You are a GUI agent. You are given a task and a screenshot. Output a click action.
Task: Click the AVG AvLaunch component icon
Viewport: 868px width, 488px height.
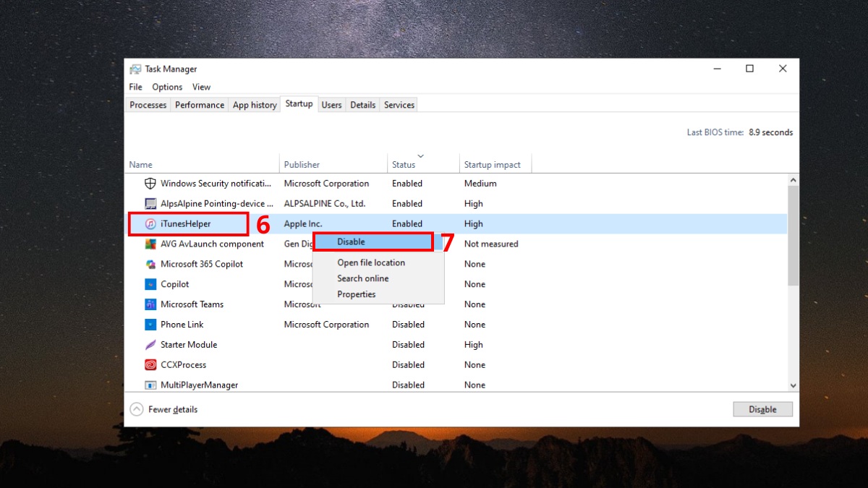(150, 244)
